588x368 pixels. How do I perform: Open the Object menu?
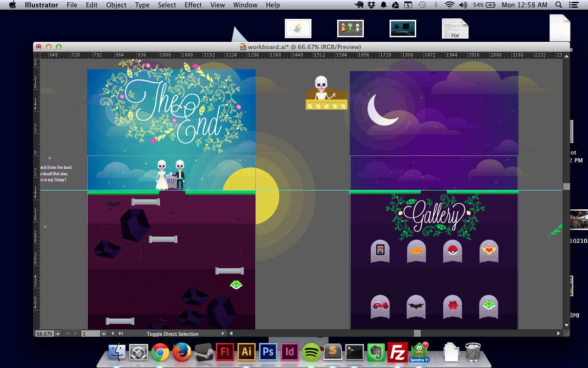[116, 5]
